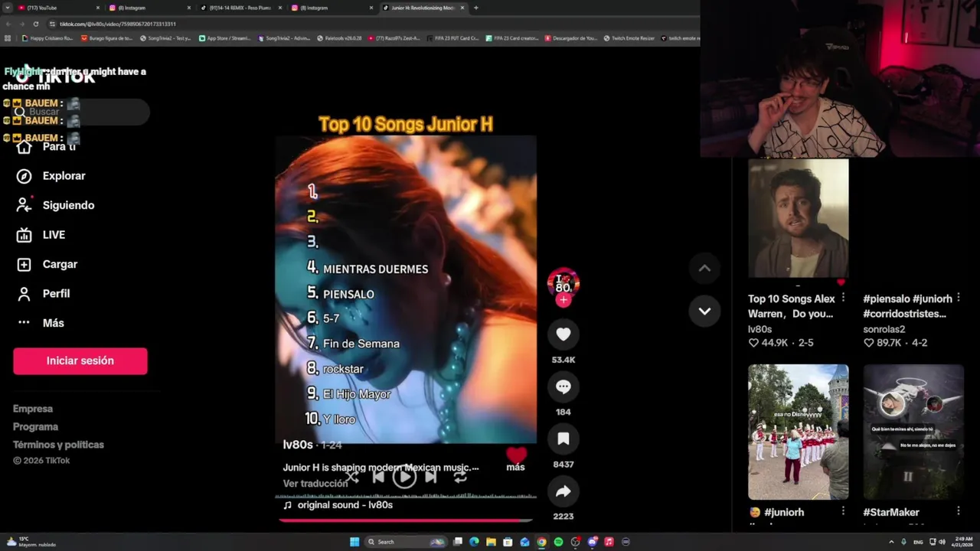Open Discord from the taskbar

click(x=592, y=542)
